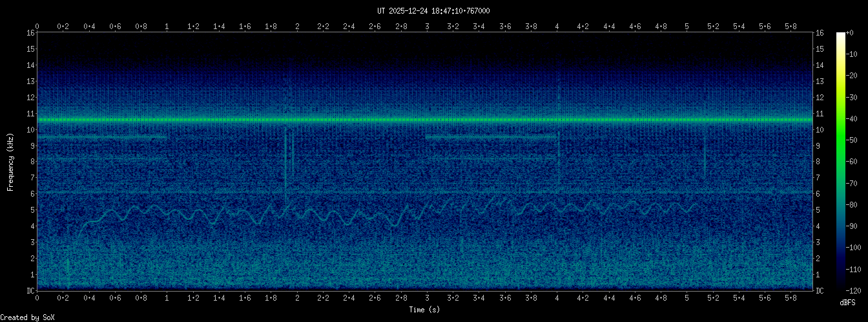
Task: Click the "Time (s)" label below the plot
Action: tap(424, 310)
